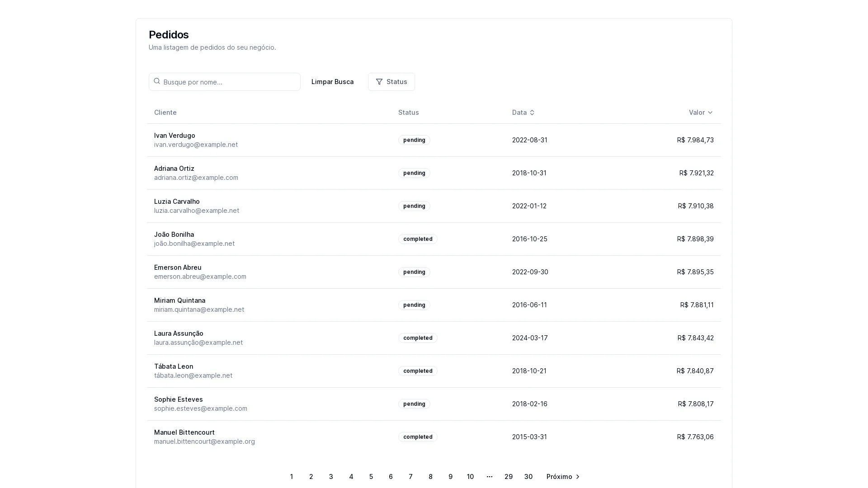The height and width of the screenshot is (488, 868).
Task: Go to page 2
Action: [x=311, y=477]
